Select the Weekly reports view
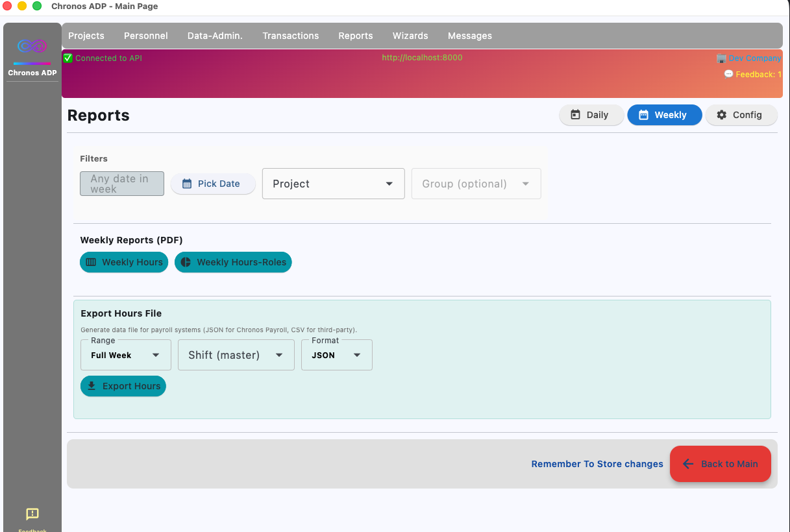790x532 pixels. pos(665,115)
